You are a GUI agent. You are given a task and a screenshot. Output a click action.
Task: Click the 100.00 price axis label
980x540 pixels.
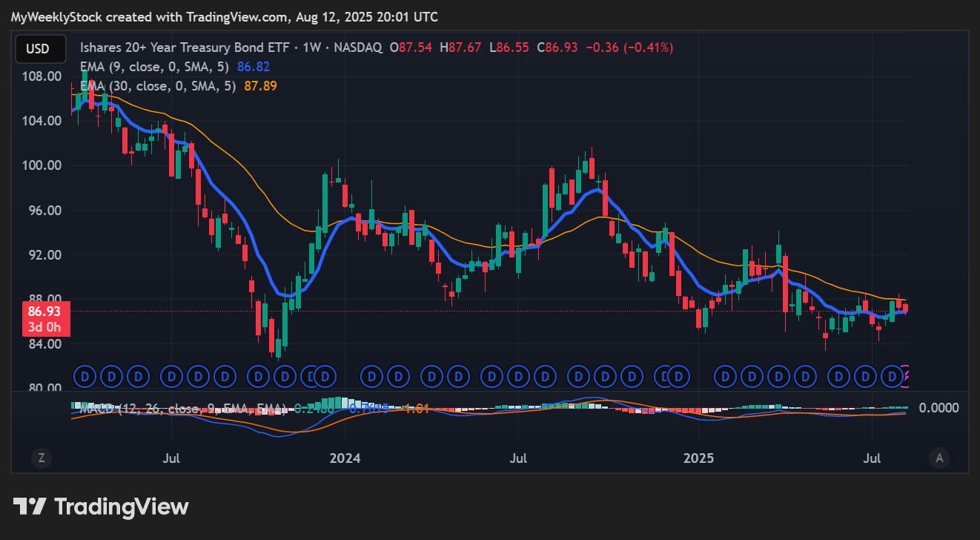(42, 165)
